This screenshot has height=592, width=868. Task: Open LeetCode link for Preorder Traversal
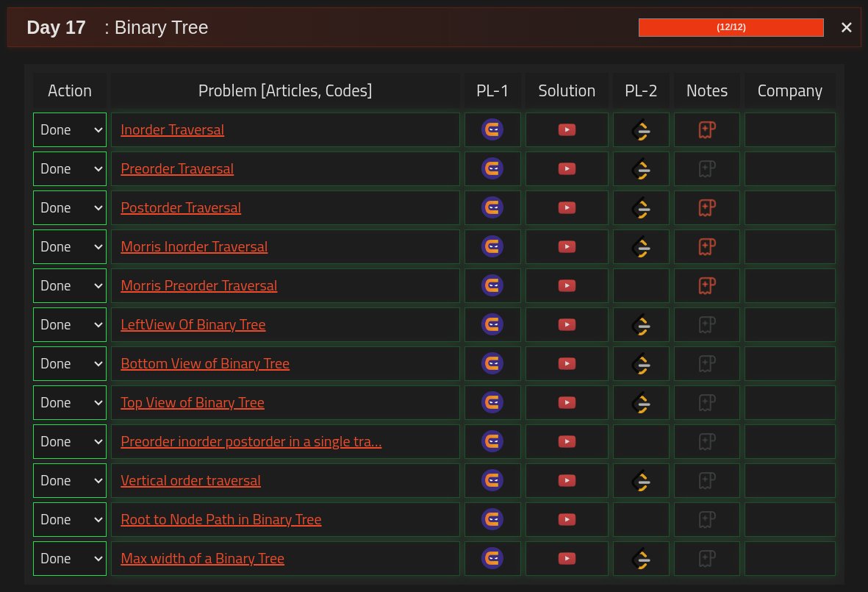(x=641, y=169)
